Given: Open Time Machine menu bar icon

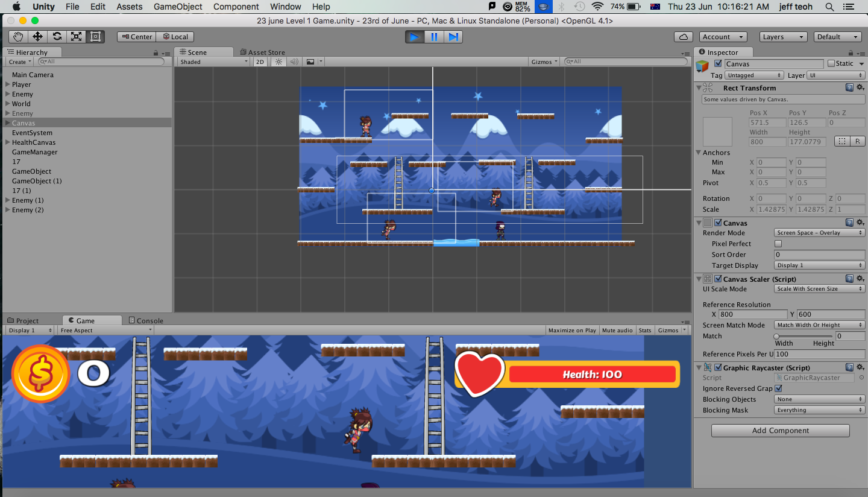Looking at the screenshot, I should click(x=579, y=7).
